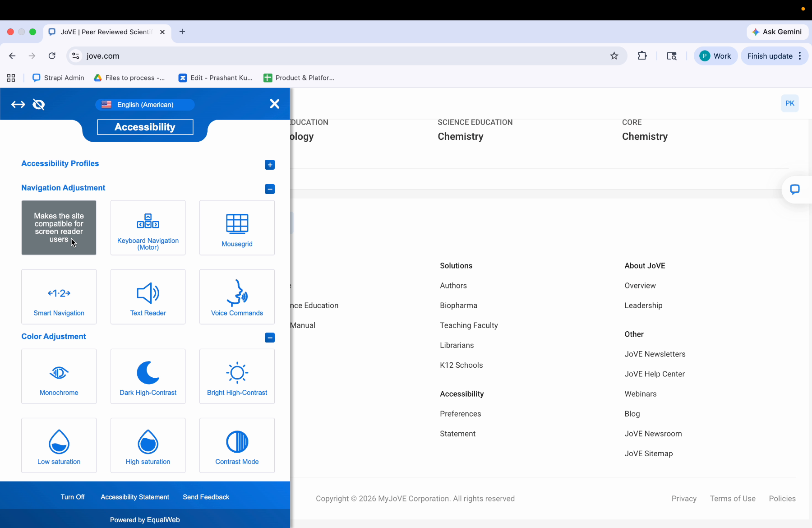Image resolution: width=812 pixels, height=528 pixels.
Task: Visit the JoVE Help Center
Action: (x=655, y=374)
